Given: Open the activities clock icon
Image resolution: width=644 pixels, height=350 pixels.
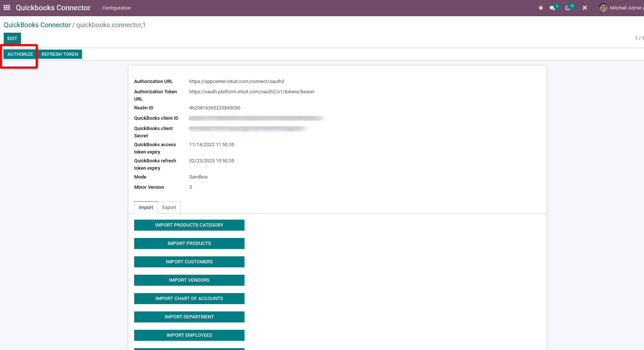Looking at the screenshot, I should click(568, 8).
